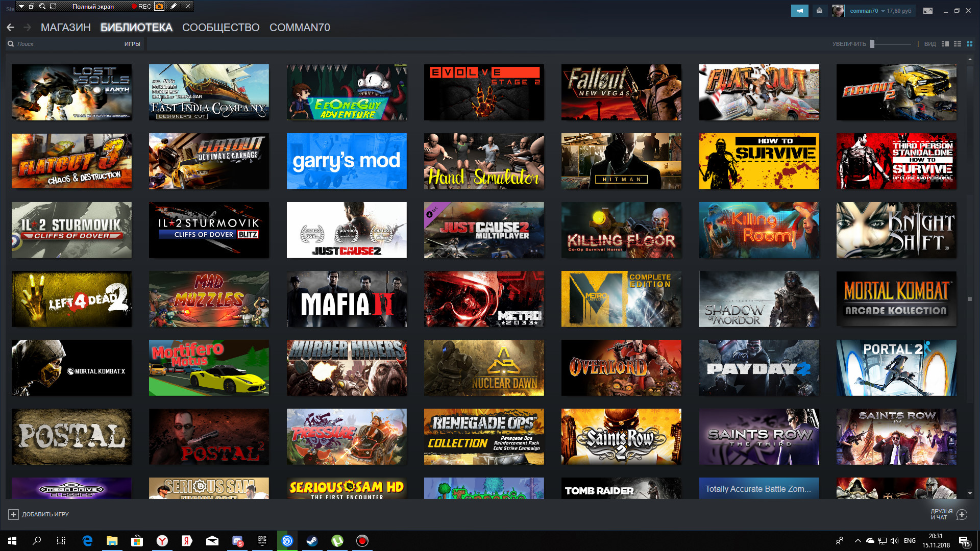
Task: Open Task View on the taskbar
Action: 61,541
